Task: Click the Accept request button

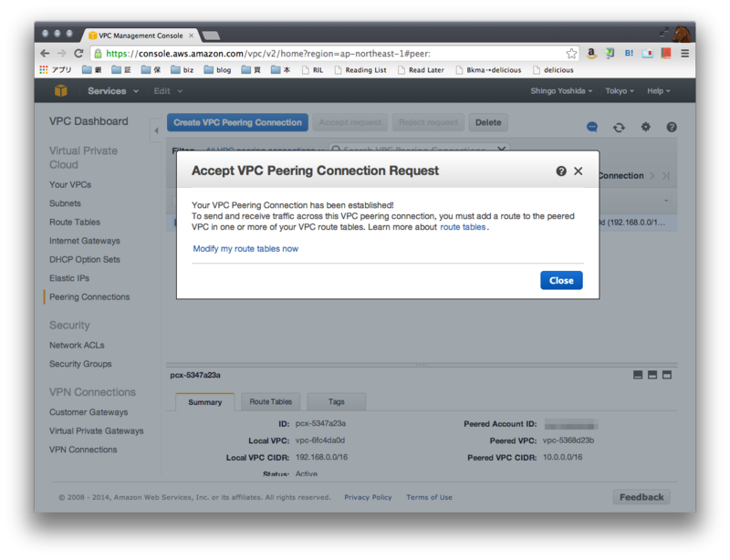Action: (x=350, y=122)
